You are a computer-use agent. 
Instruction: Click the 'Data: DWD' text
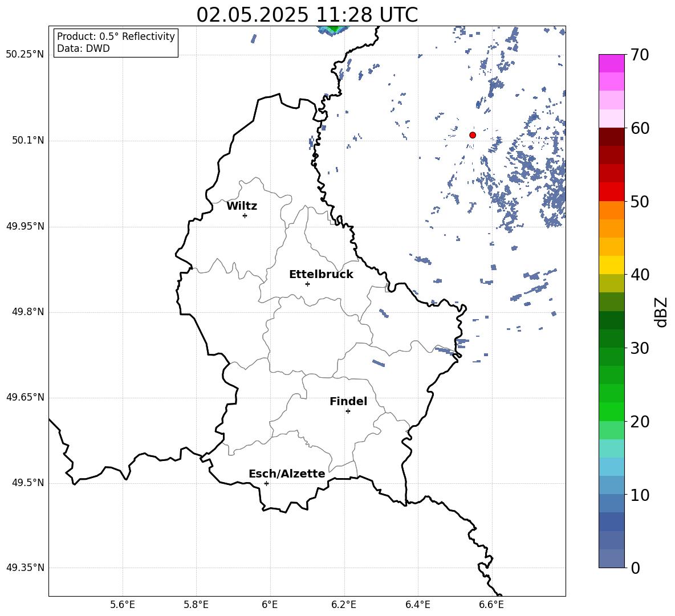point(83,48)
